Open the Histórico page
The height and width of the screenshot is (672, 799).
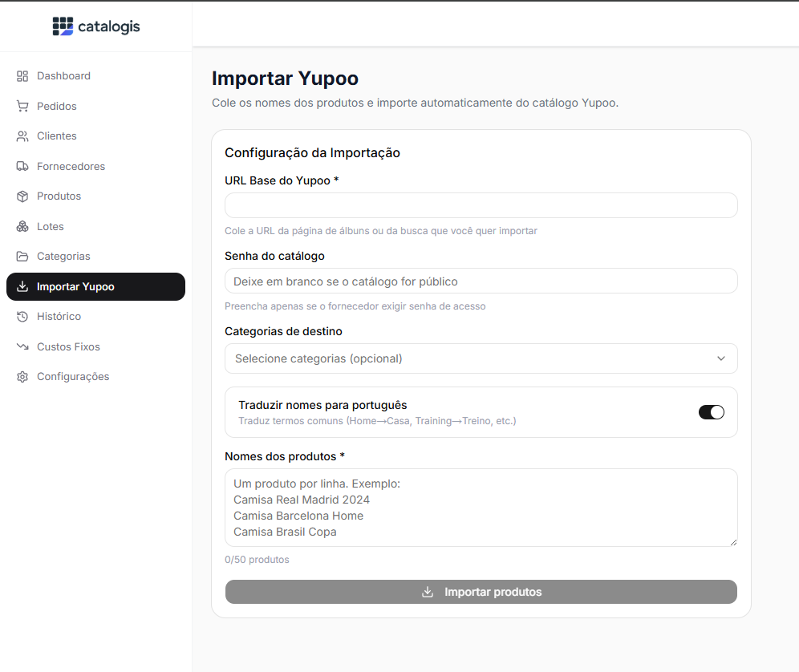point(95,317)
